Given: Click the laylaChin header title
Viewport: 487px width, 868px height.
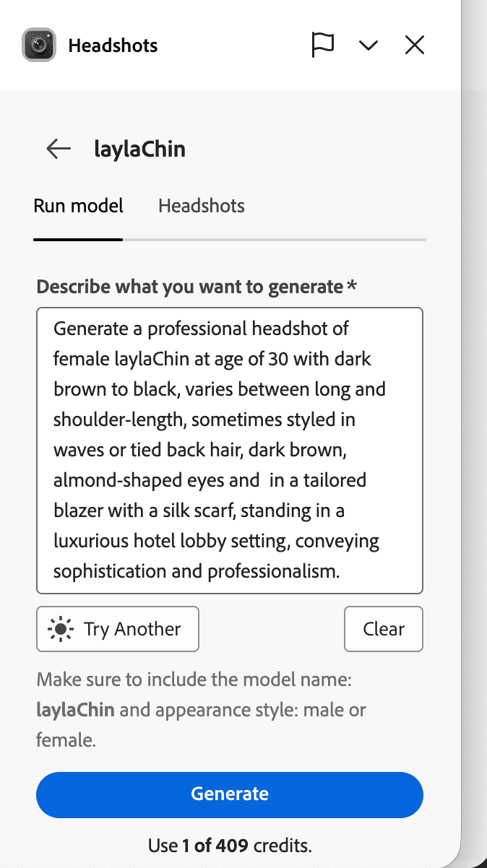Looking at the screenshot, I should (x=139, y=149).
